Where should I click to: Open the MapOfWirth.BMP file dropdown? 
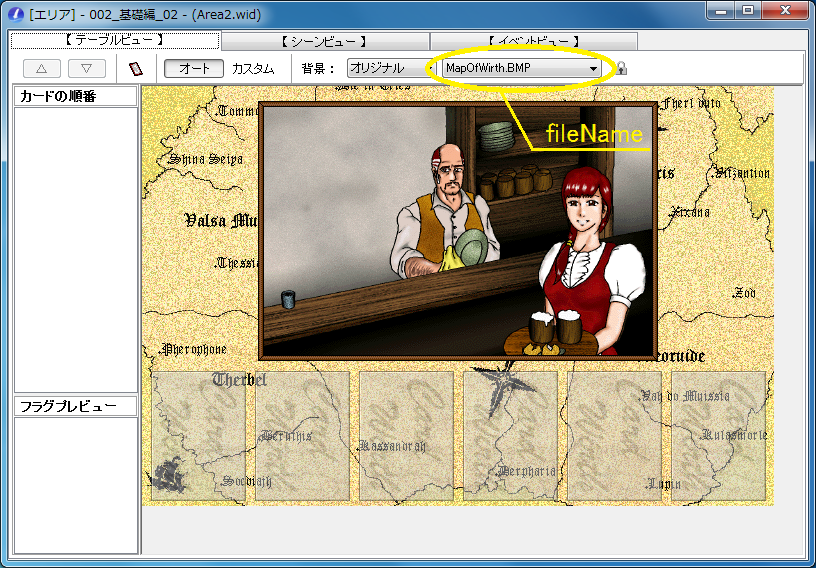click(x=521, y=68)
